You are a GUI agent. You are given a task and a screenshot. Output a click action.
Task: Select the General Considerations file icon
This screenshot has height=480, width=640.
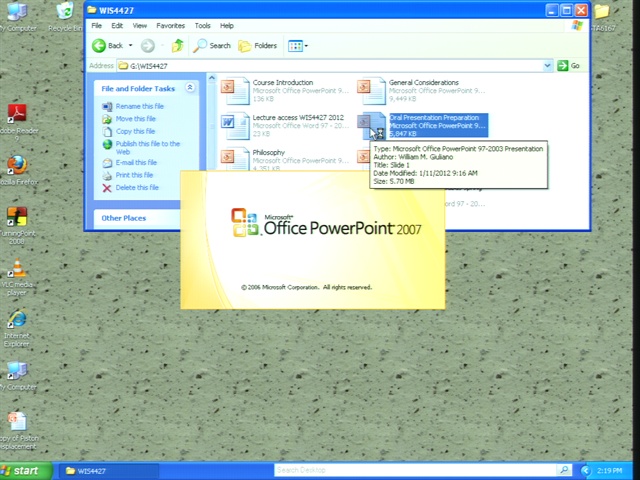pyautogui.click(x=371, y=91)
